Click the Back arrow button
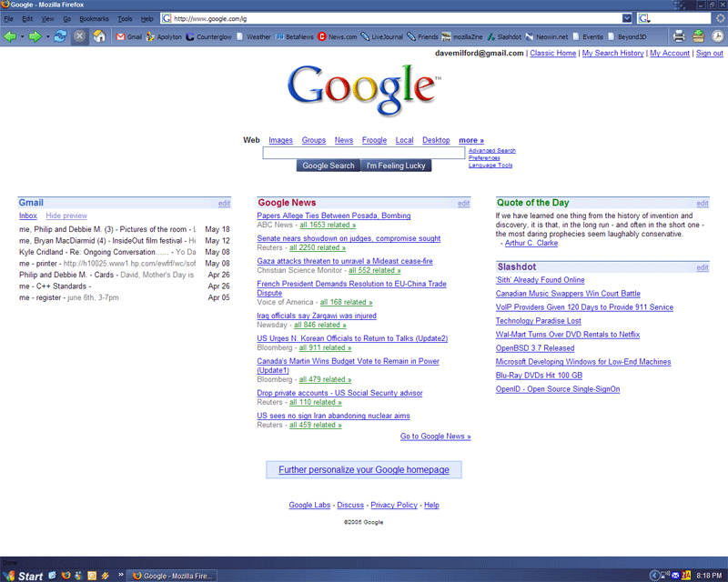 pyautogui.click(x=10, y=36)
